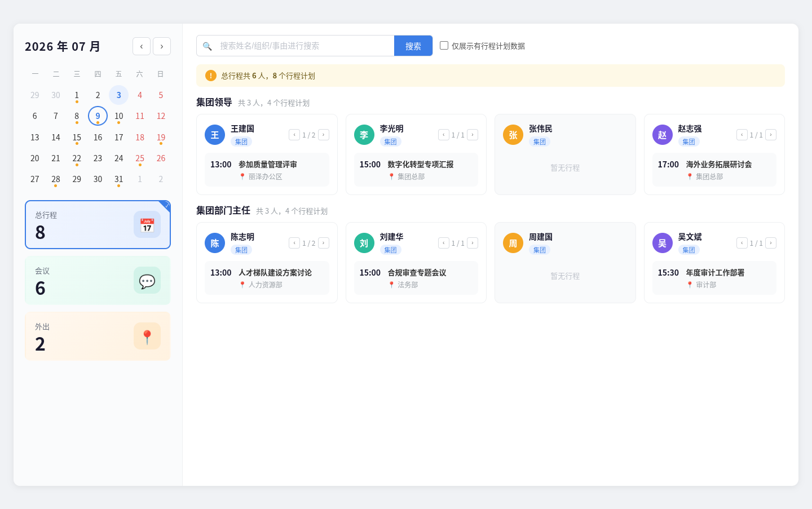Open 年度审计工作部署 schedule item
The height and width of the screenshot is (509, 812).
(714, 278)
